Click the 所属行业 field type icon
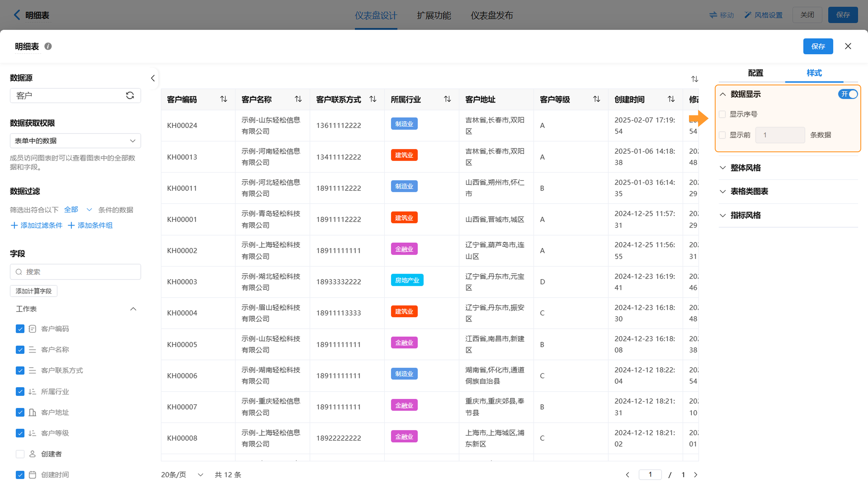Screen dimensions: 868x488 pyautogui.click(x=32, y=391)
